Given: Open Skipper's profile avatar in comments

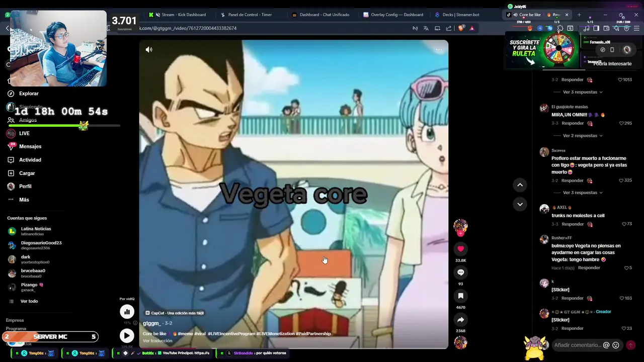Looking at the screenshot, I should (544, 152).
